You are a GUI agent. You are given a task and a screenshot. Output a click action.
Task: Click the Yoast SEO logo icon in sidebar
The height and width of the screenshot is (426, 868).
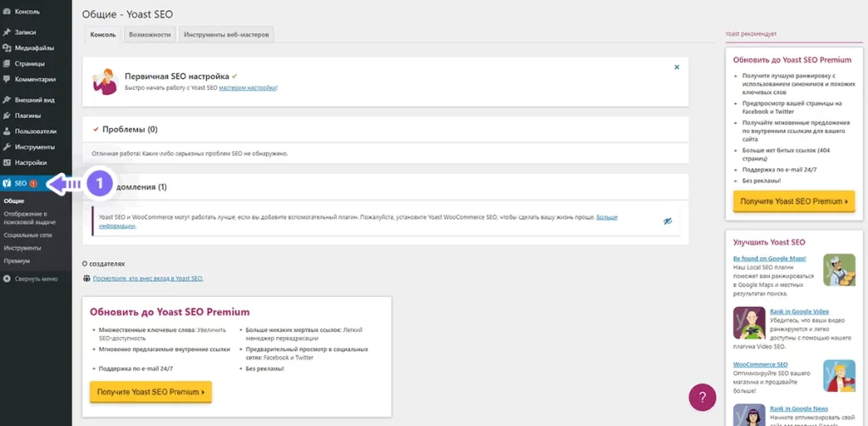click(7, 183)
